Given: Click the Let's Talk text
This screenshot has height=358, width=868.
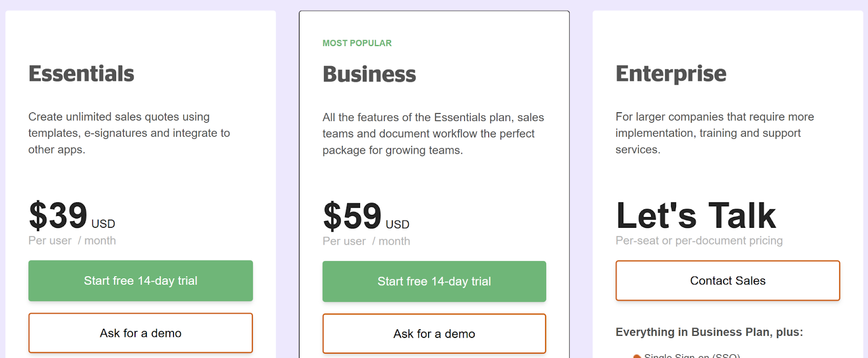Looking at the screenshot, I should click(696, 215).
